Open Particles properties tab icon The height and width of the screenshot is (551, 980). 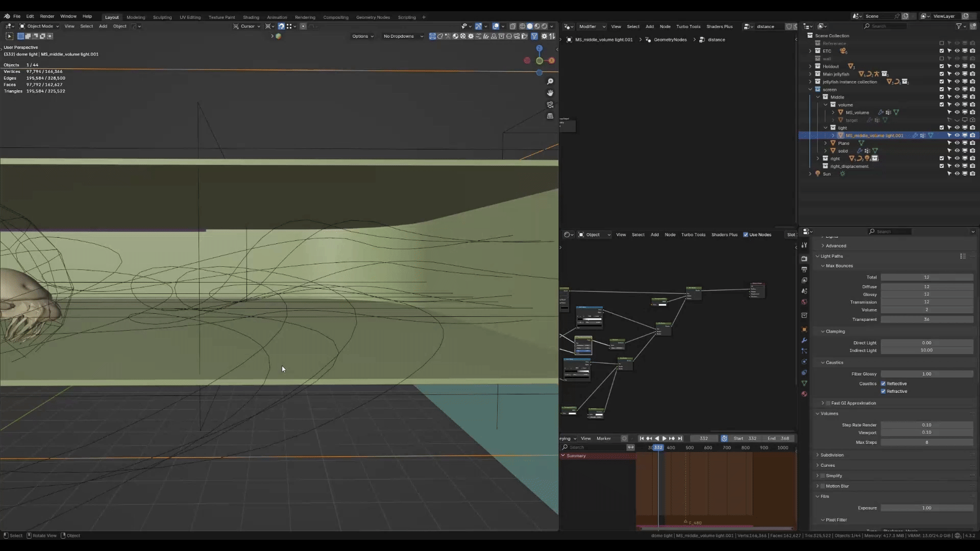click(804, 351)
